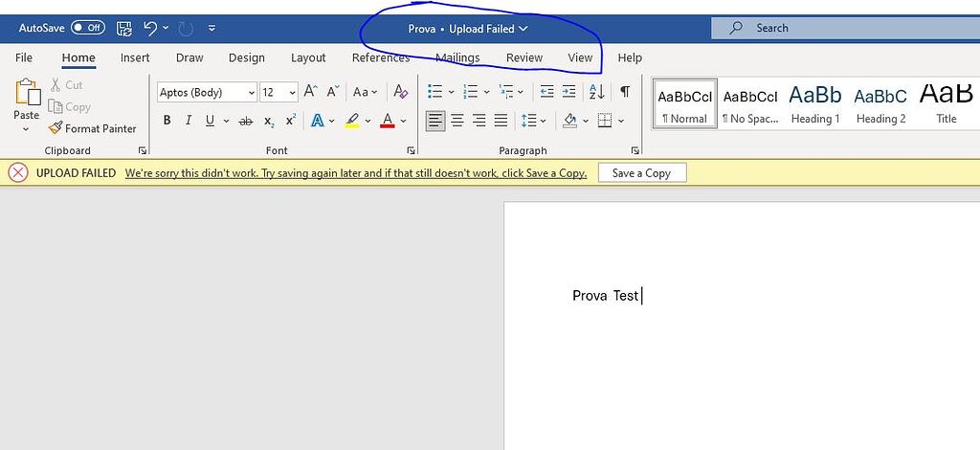Viewport: 980px width, 450px height.
Task: Click the Save icon in title bar
Action: 124,28
